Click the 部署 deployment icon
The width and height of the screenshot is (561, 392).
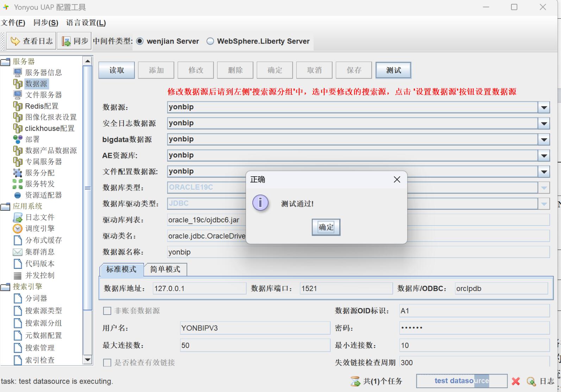18,139
